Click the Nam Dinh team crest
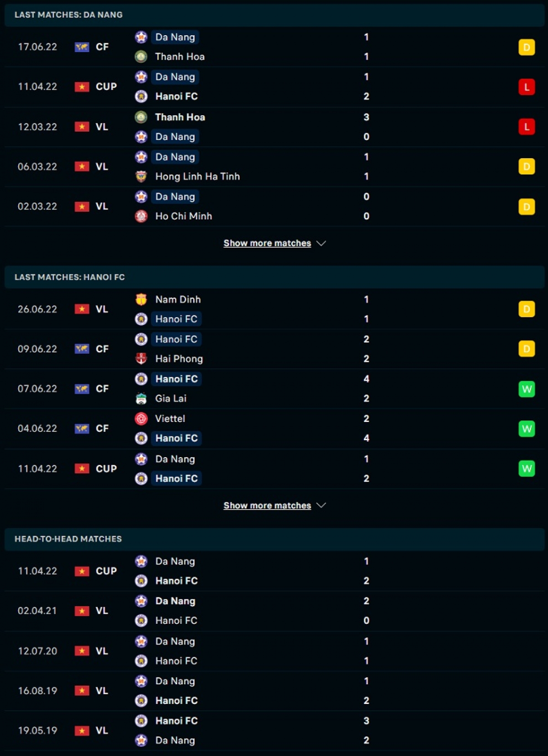Image resolution: width=548 pixels, height=756 pixels. [x=141, y=299]
